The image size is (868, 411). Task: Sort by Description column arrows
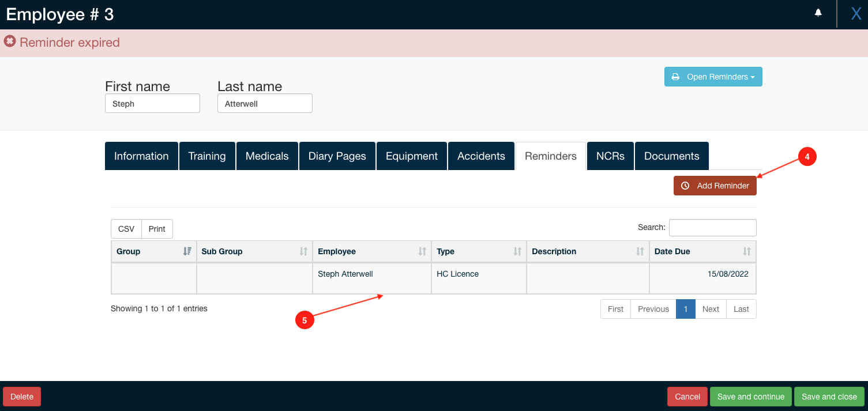[x=640, y=251]
